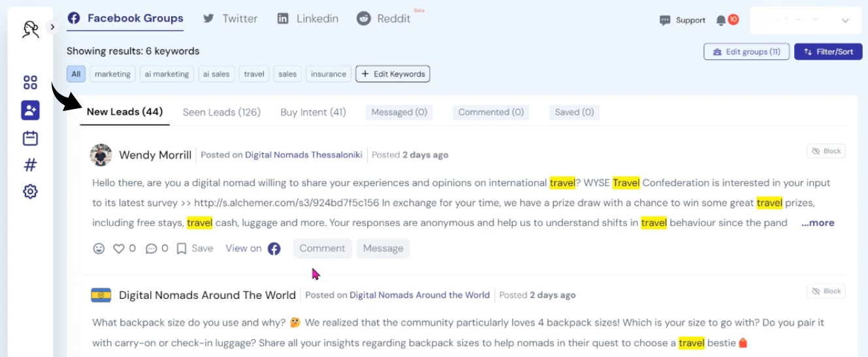The image size is (868, 357).
Task: Switch to the Twitter tab
Action: (230, 18)
